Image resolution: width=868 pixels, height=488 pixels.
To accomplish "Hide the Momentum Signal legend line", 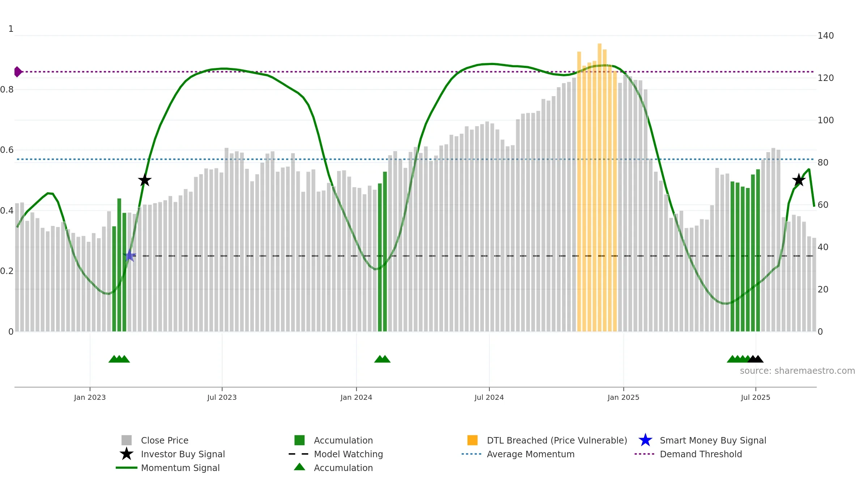I will pos(127,468).
